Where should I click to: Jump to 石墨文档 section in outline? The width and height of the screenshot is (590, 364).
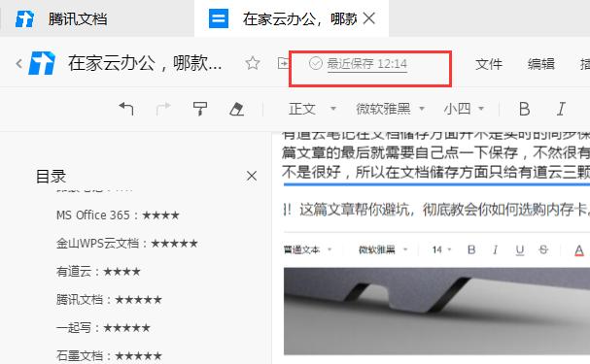[109, 355]
